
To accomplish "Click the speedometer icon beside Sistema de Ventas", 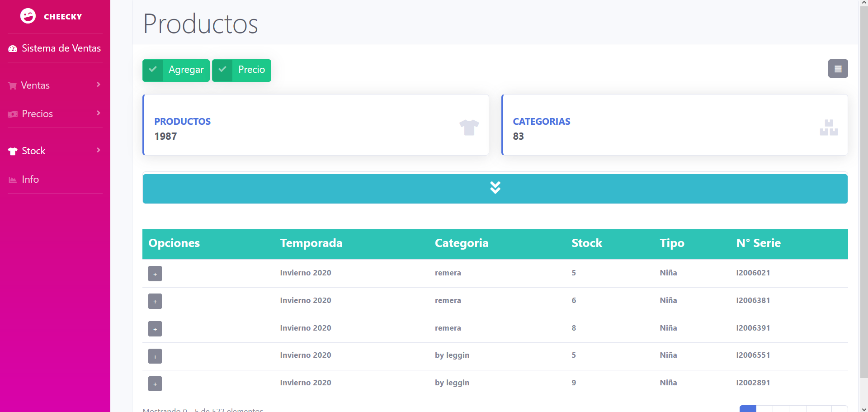I will tap(12, 47).
